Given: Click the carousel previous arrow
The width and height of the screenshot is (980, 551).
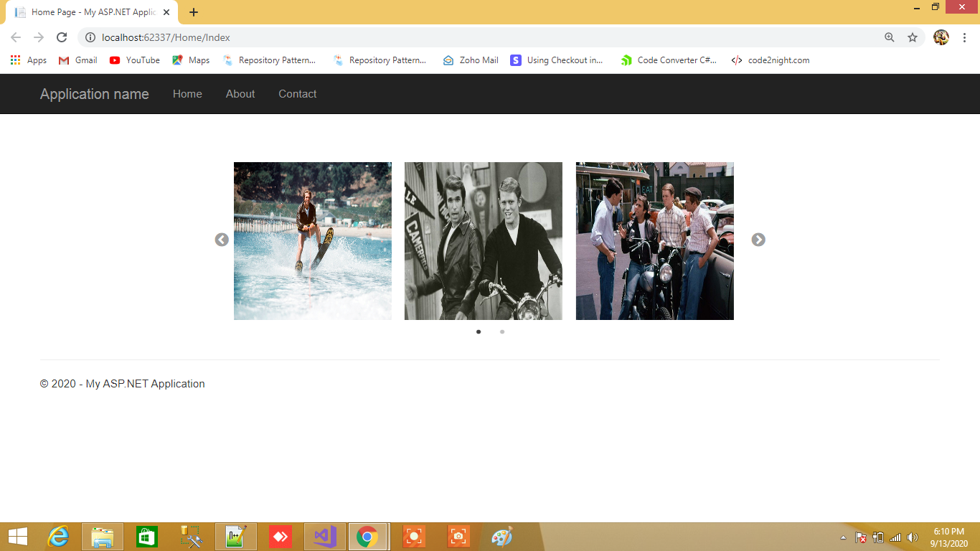Looking at the screenshot, I should pyautogui.click(x=222, y=240).
